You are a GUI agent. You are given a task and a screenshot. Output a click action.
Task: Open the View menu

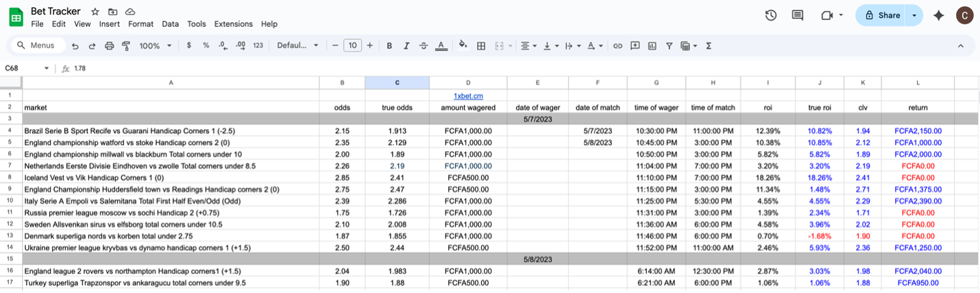[82, 24]
